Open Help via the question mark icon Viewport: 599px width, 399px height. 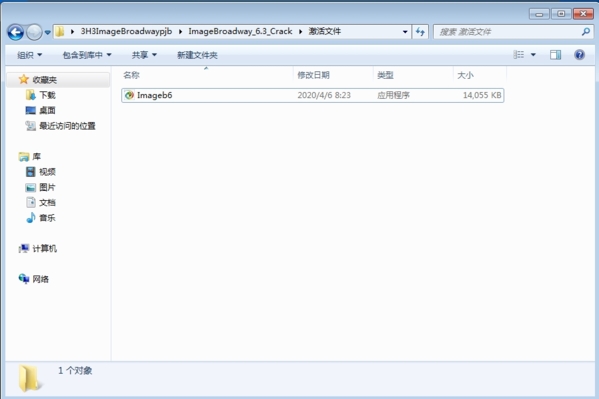[x=580, y=55]
